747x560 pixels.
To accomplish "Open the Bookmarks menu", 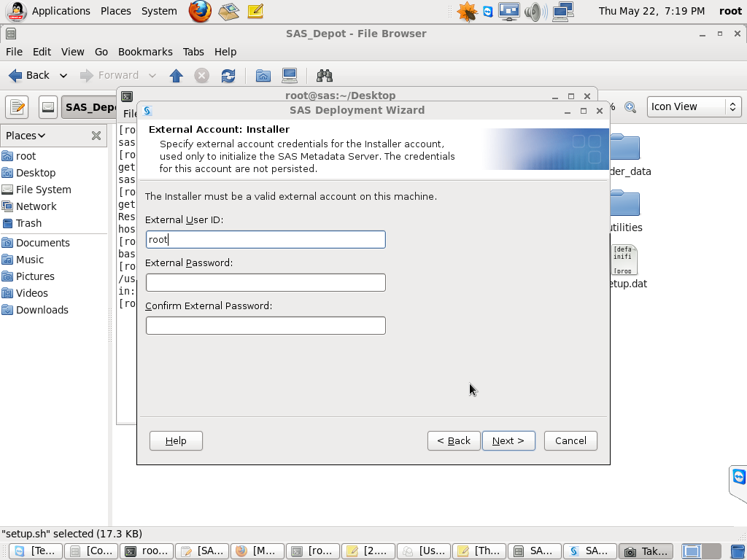I will 145,52.
